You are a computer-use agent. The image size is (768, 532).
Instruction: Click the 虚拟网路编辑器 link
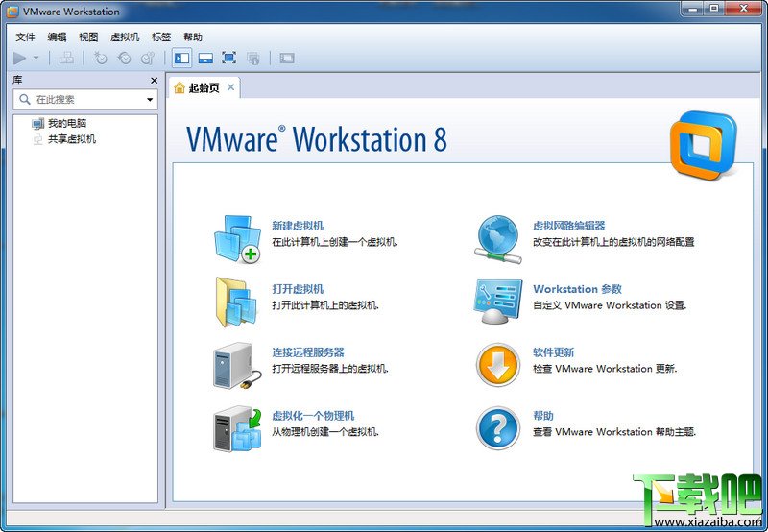(x=569, y=226)
